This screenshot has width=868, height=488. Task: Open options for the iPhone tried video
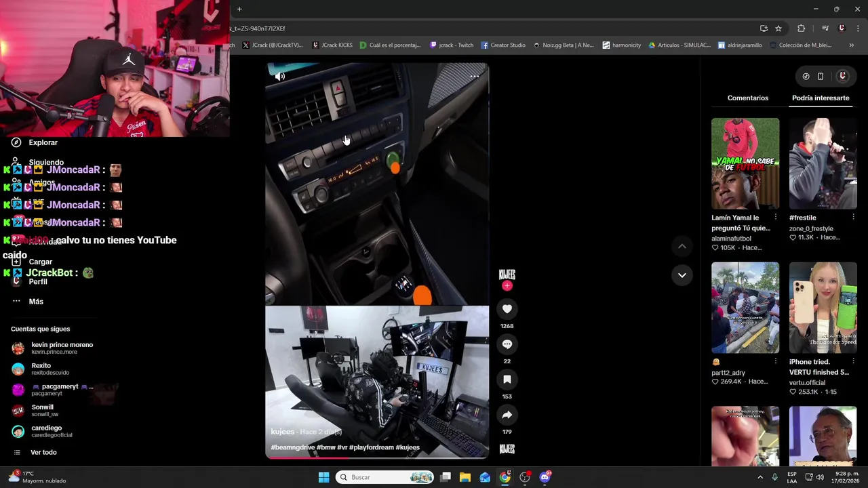(x=853, y=362)
